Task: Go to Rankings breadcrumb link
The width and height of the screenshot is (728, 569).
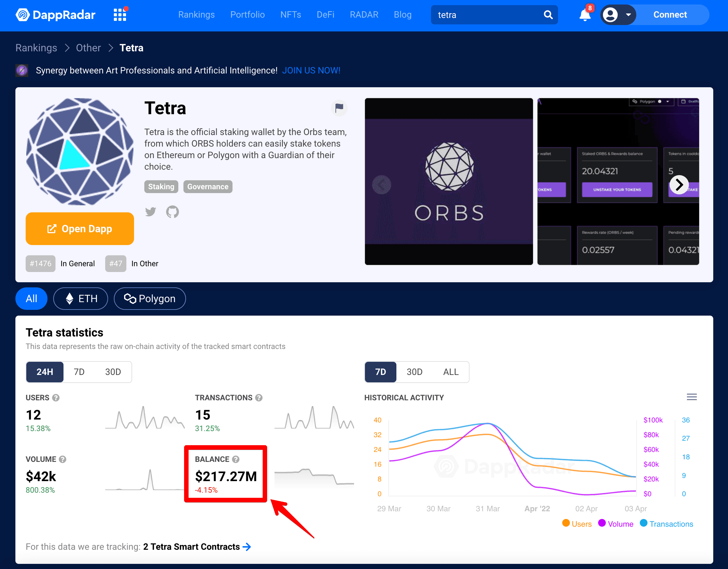Action: [x=36, y=48]
